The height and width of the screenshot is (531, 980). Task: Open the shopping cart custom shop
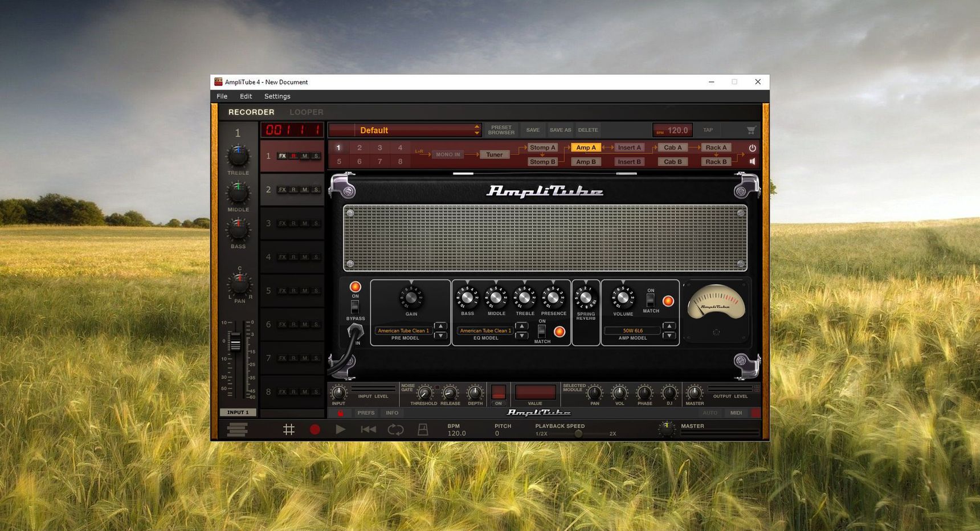click(x=751, y=130)
